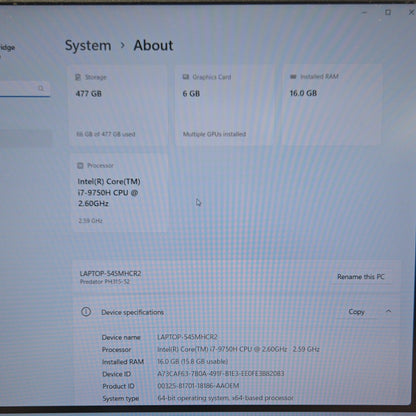The image size is (416, 416).
Task: Click the LAPTOP-545MHCR2 PC name heading
Action: pyautogui.click(x=110, y=274)
